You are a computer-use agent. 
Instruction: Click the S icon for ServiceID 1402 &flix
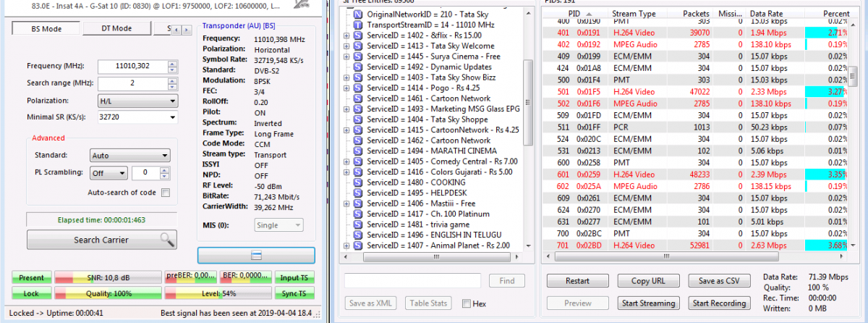(357, 35)
